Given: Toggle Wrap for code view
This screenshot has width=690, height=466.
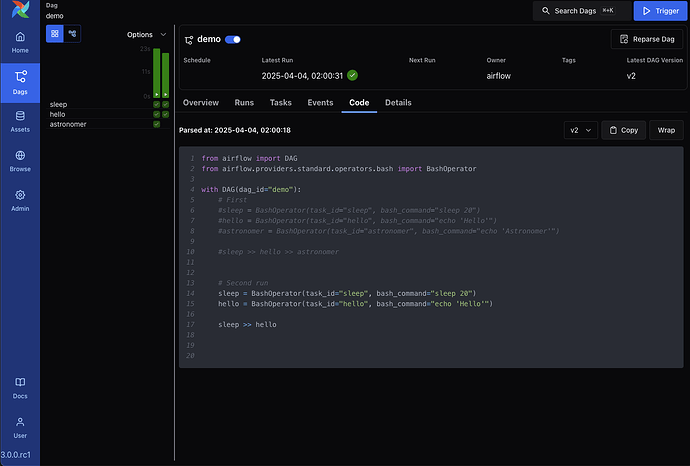Looking at the screenshot, I should coord(666,130).
